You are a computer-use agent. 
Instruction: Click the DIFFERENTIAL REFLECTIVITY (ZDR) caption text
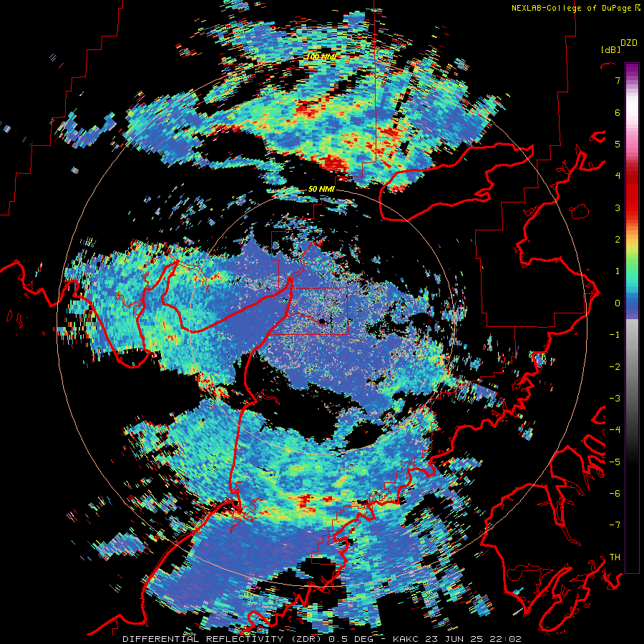(x=223, y=639)
